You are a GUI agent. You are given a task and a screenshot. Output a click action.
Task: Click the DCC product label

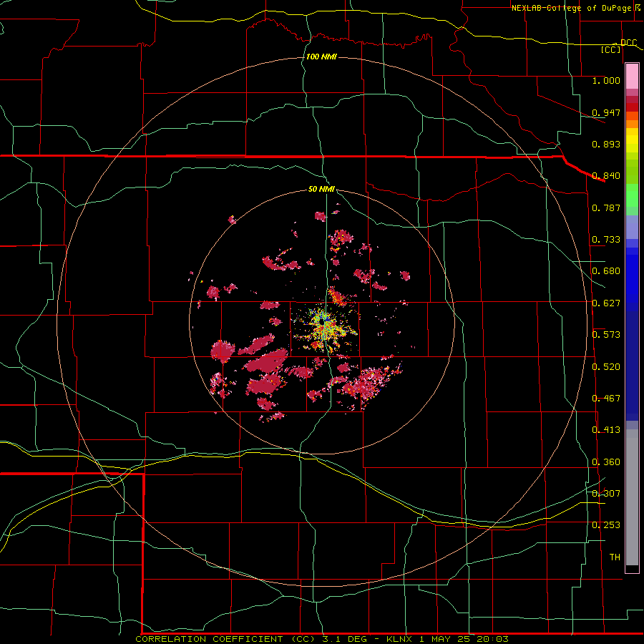[628, 42]
